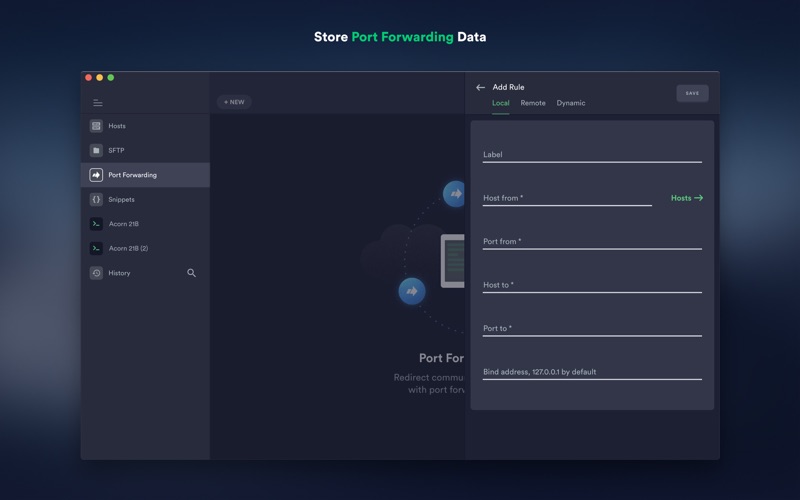Viewport: 800px width, 500px height.
Task: Open the SFTP folder icon
Action: 96,150
